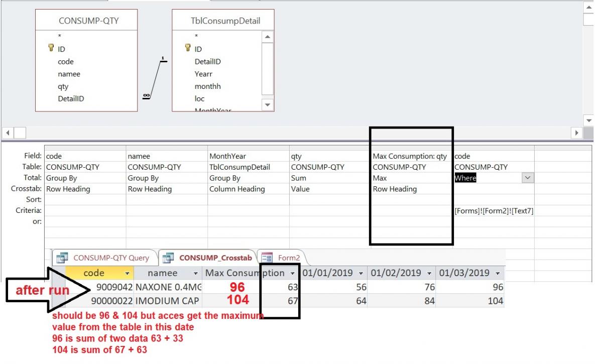Click the Sum cell in the Total row
The width and height of the screenshot is (595, 364).
[x=330, y=178]
